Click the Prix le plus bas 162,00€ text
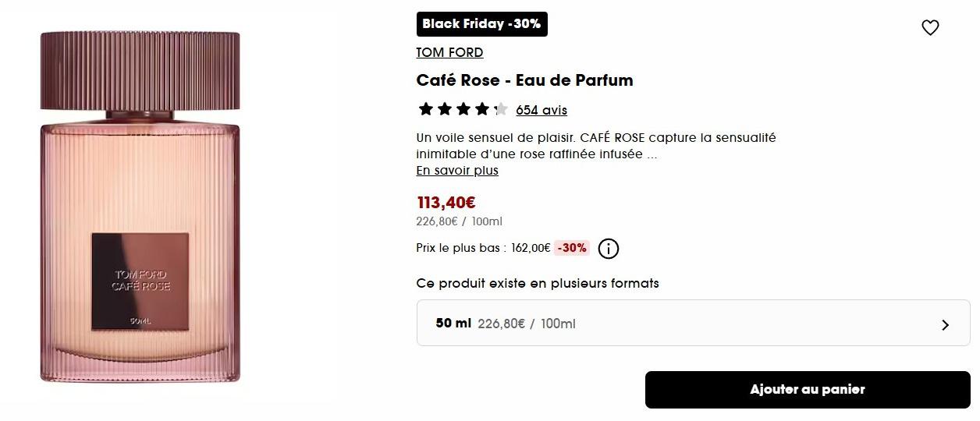The image size is (980, 421). click(x=483, y=248)
